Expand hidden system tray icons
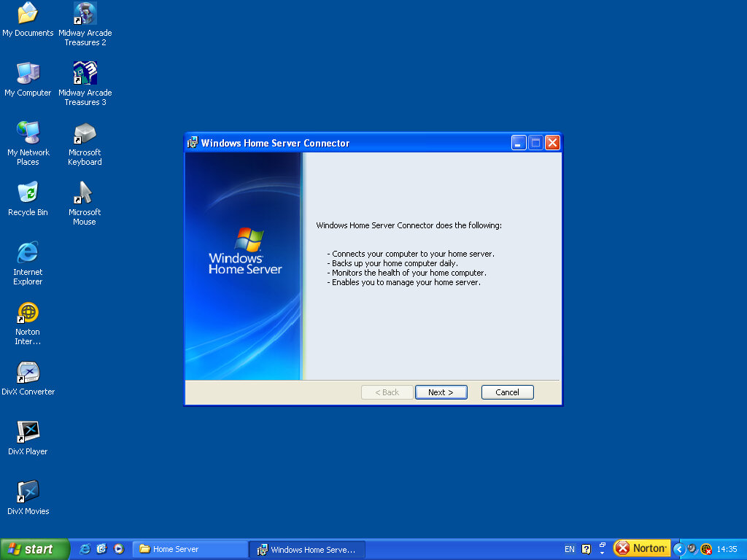The image size is (747, 560). click(678, 549)
